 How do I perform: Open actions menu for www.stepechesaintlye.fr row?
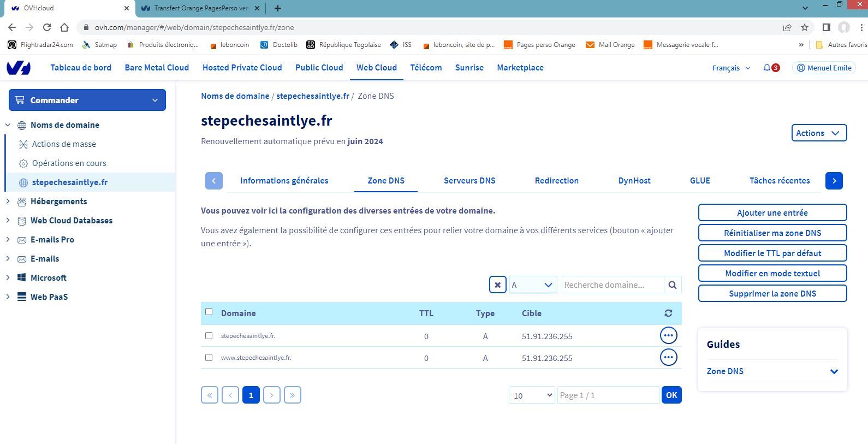[668, 357]
